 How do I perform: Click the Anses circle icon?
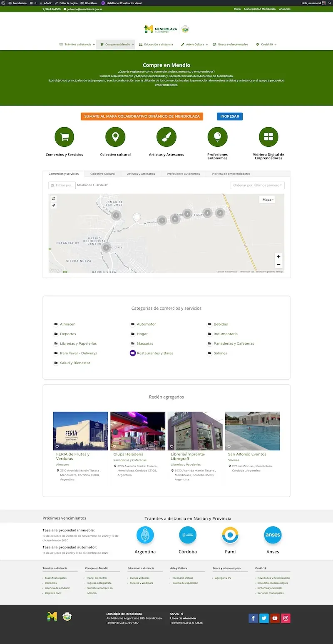[x=273, y=535]
